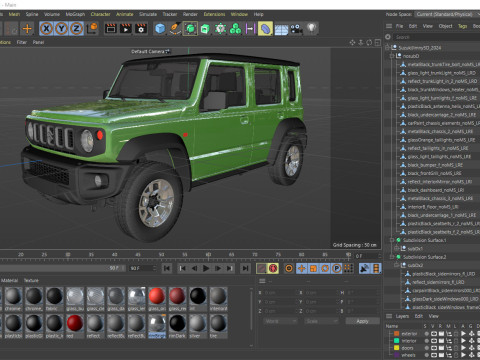Select the glassOrange_taillights_noMS_LRE object
Viewport: 480px width, 360px height.
(x=441, y=140)
